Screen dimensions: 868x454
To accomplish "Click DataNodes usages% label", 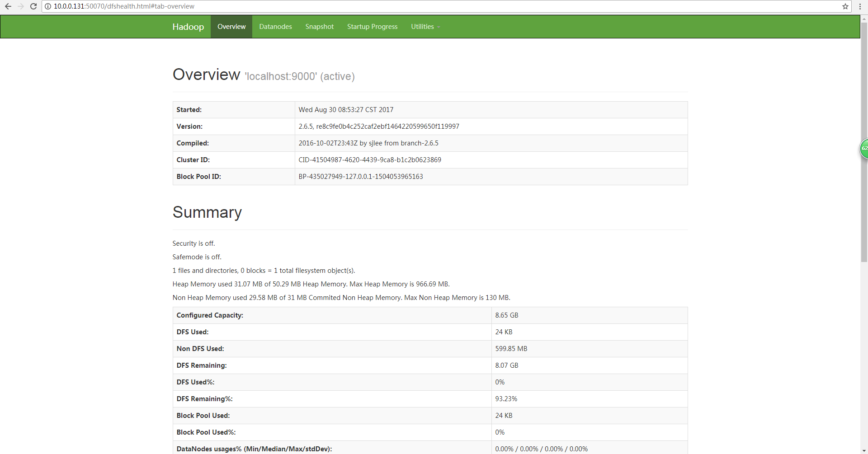I will [x=254, y=449].
